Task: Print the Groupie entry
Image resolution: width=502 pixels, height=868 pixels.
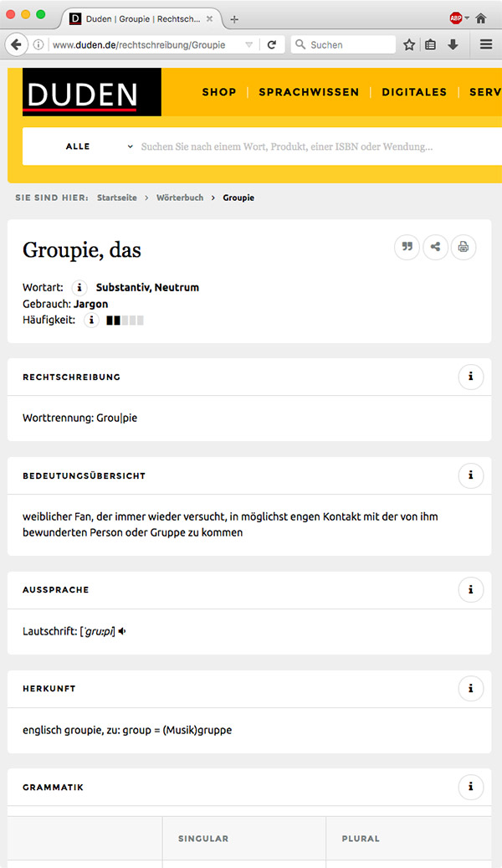Action: point(464,247)
